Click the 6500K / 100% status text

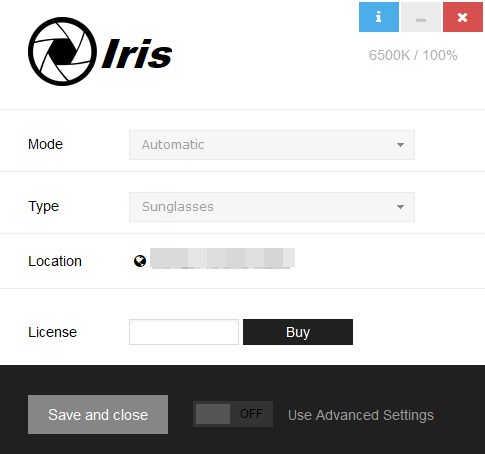click(413, 55)
